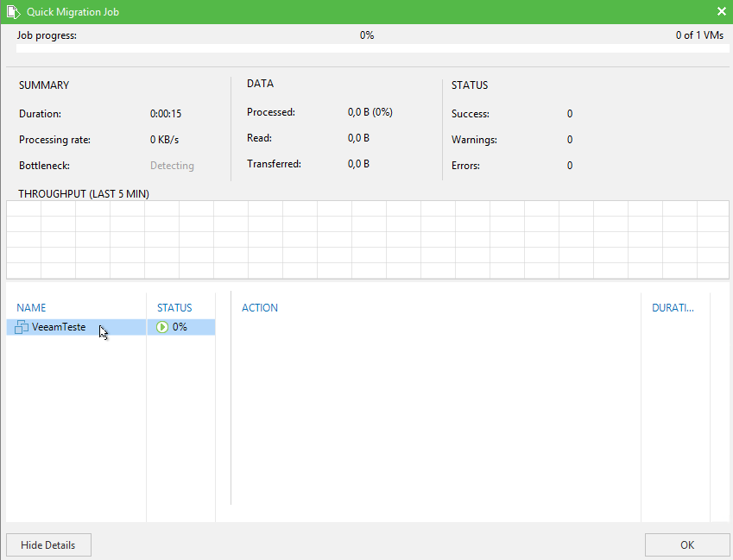The image size is (733, 560).
Task: Sort by the NAME column header
Action: [x=31, y=308]
